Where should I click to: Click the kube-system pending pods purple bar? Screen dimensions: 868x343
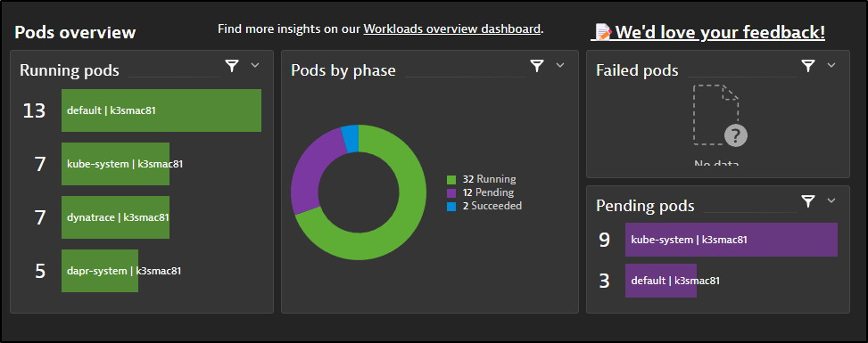point(732,240)
